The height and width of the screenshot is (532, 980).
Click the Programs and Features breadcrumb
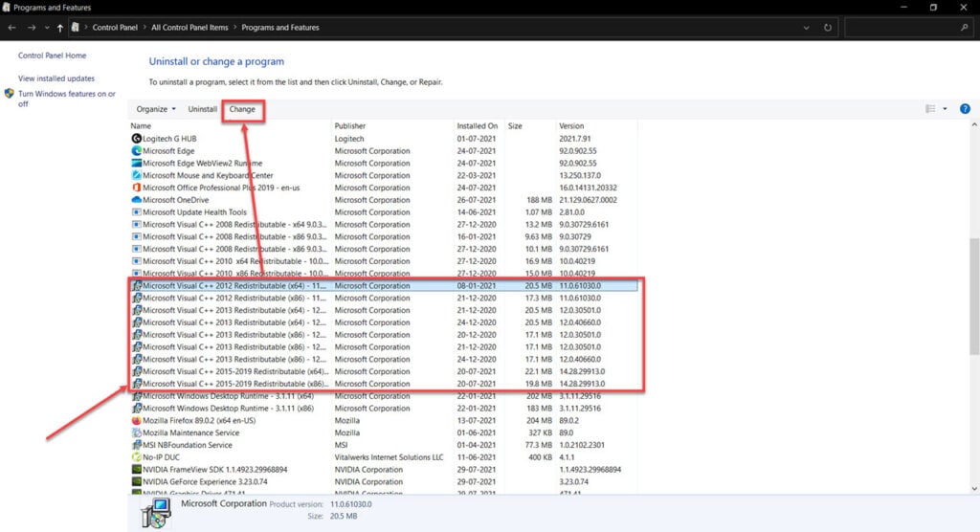(x=280, y=28)
